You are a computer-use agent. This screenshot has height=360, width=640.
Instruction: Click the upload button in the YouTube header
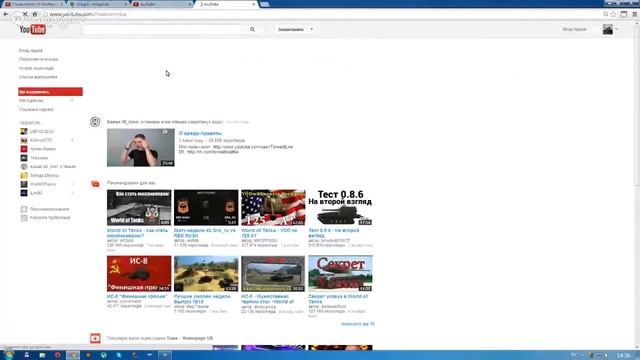coord(291,29)
